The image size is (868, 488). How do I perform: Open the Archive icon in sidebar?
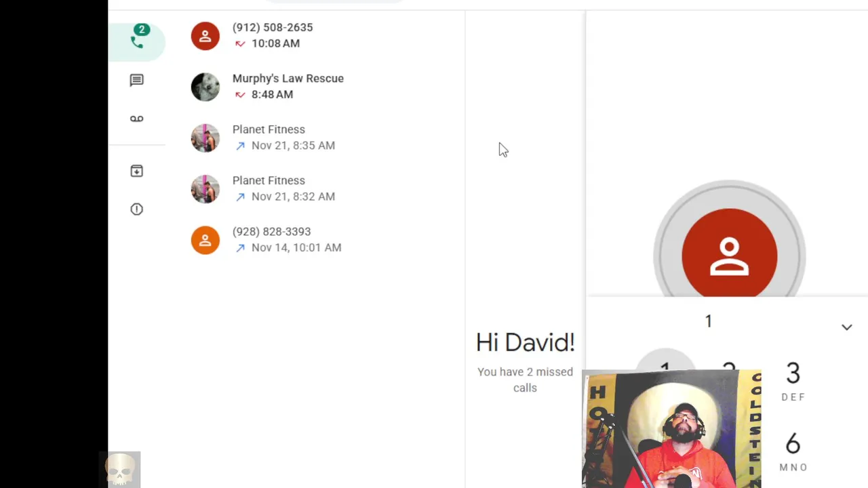pos(137,171)
